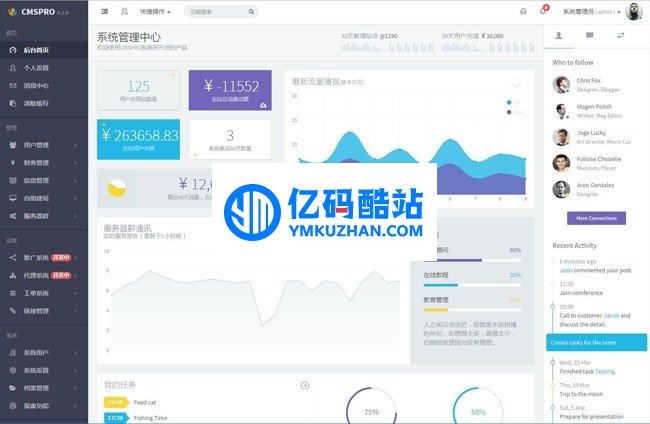
Task: Expand 信息管理 submenu chevron
Action: [75, 181]
